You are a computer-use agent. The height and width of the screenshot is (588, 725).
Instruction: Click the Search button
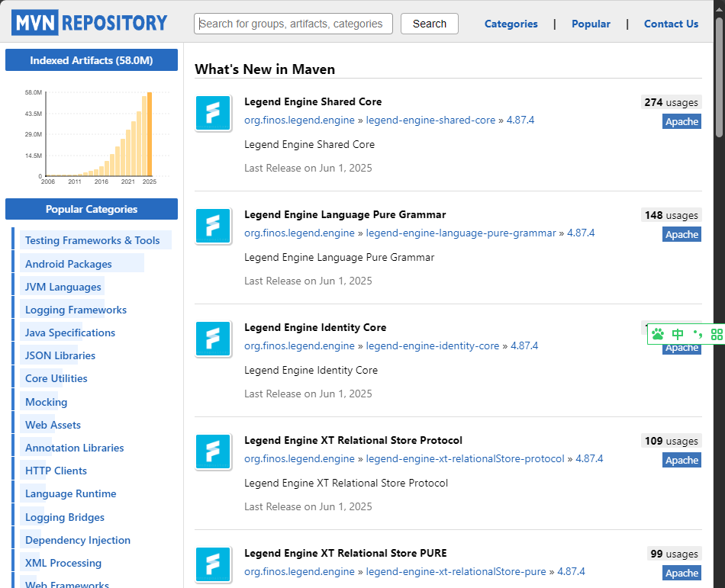pyautogui.click(x=430, y=24)
